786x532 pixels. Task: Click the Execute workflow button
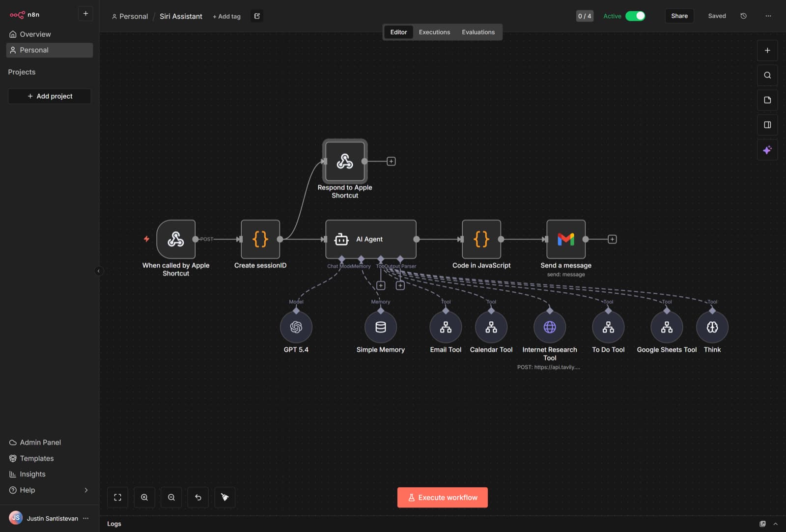tap(442, 497)
